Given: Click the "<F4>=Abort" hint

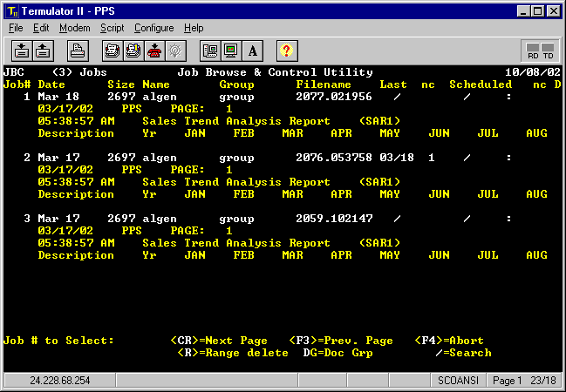Looking at the screenshot, I should (x=449, y=341).
